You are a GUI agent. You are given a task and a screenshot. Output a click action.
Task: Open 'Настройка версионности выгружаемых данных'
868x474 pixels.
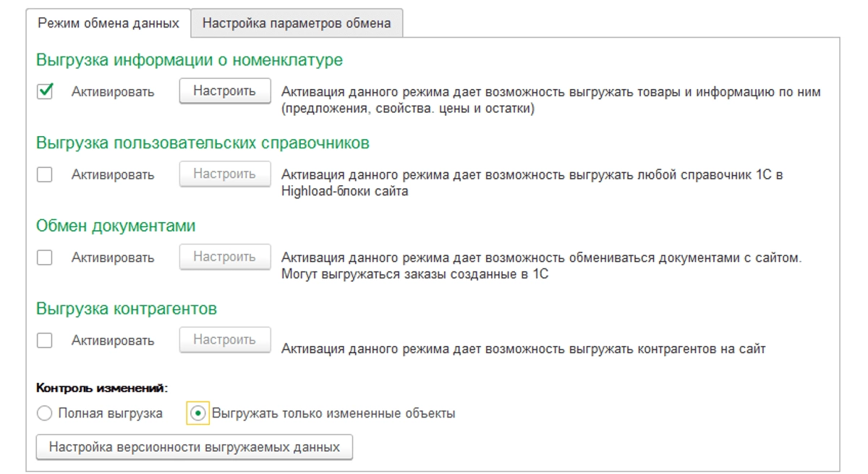[194, 447]
